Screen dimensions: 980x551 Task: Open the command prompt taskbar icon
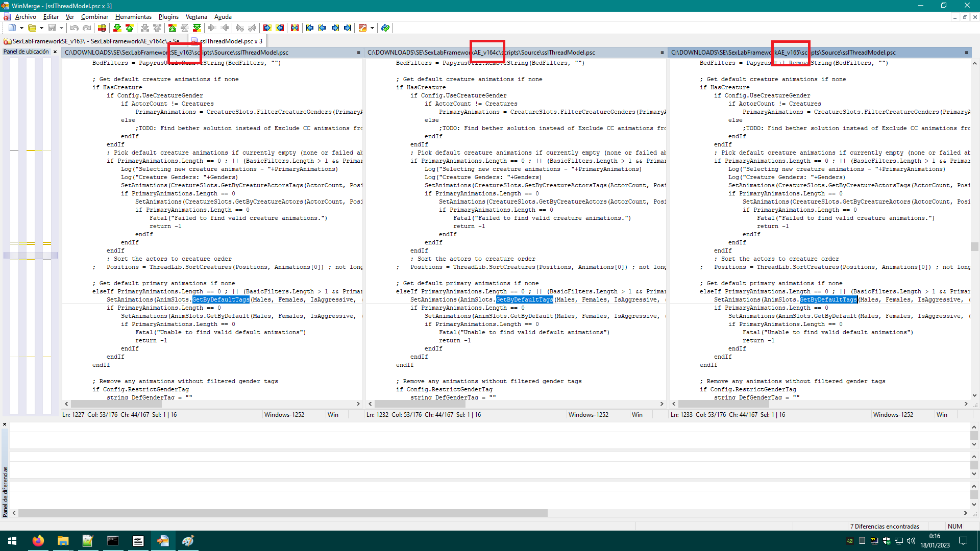pos(113,541)
